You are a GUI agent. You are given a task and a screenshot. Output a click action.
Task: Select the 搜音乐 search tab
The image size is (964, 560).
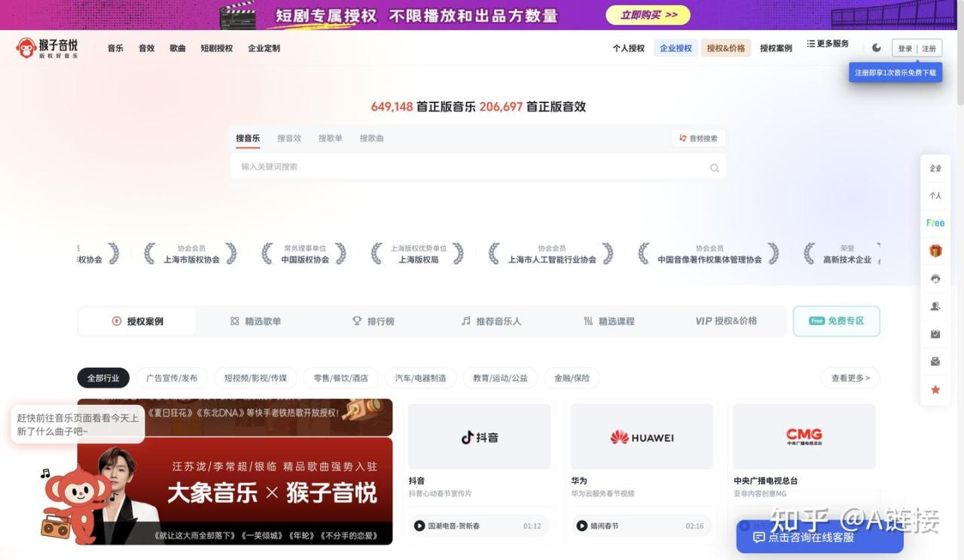(x=248, y=138)
